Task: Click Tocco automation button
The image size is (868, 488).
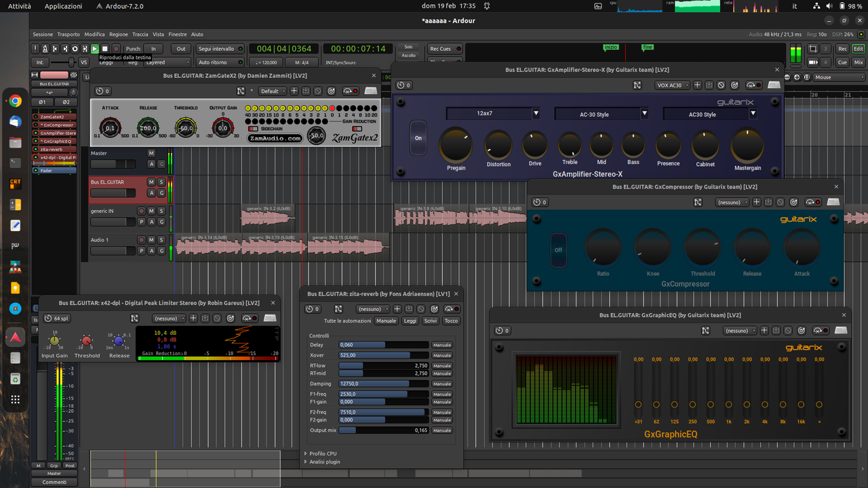Action: coord(451,321)
